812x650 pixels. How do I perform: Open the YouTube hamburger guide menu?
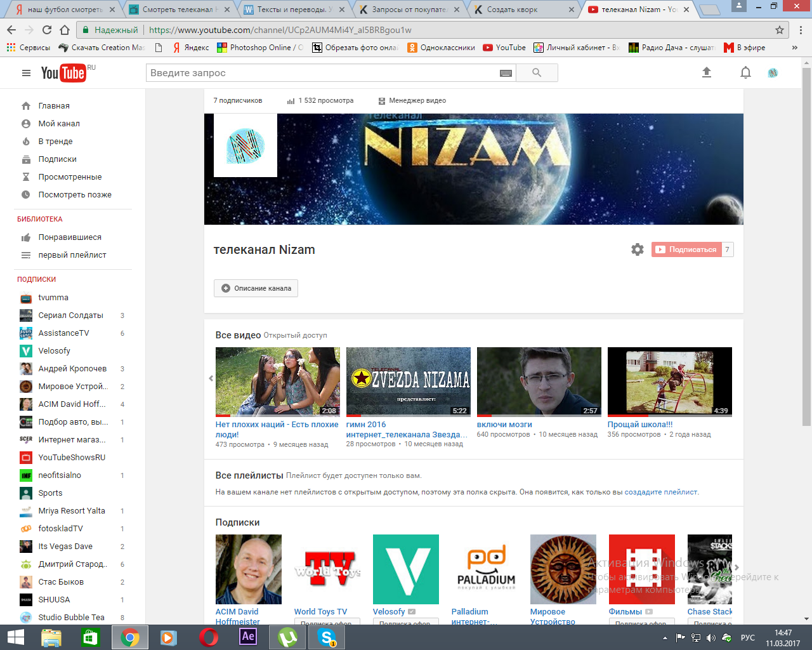pos(26,73)
